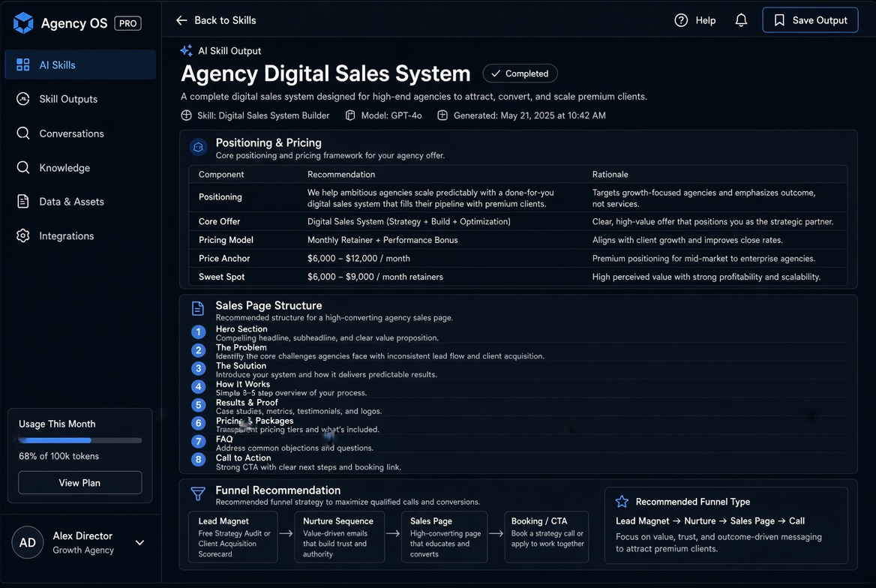Viewport: 876px width, 588px height.
Task: Click the Positioning & Pricing section icon
Action: pyautogui.click(x=198, y=147)
